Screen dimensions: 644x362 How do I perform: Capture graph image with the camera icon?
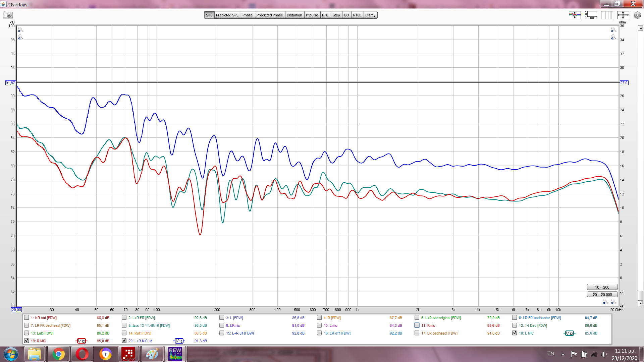point(7,15)
